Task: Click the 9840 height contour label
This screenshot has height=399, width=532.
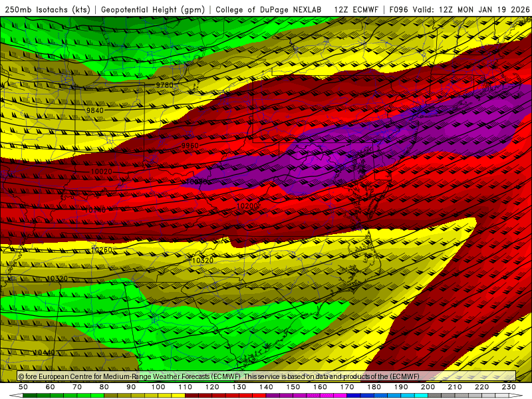Action: point(94,110)
